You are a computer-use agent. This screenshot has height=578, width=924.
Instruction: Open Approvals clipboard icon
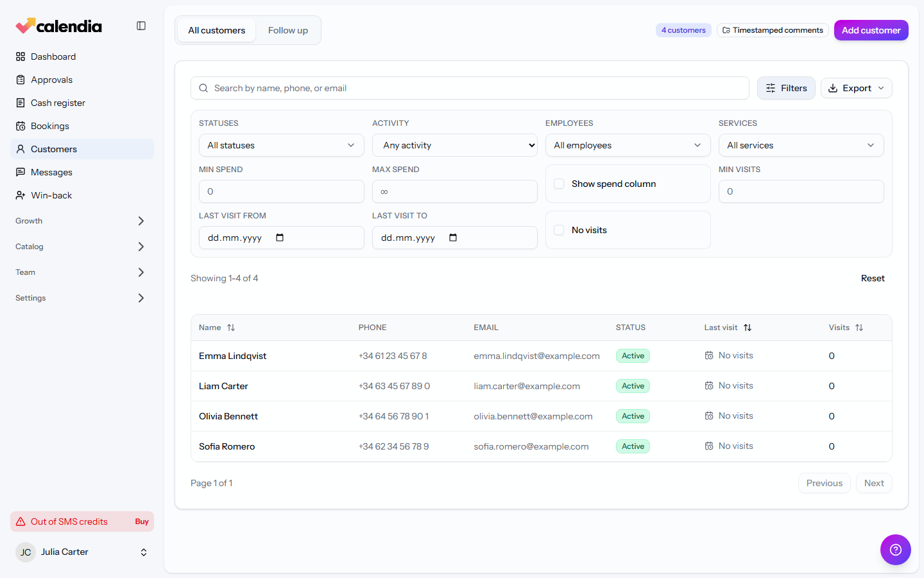21,80
